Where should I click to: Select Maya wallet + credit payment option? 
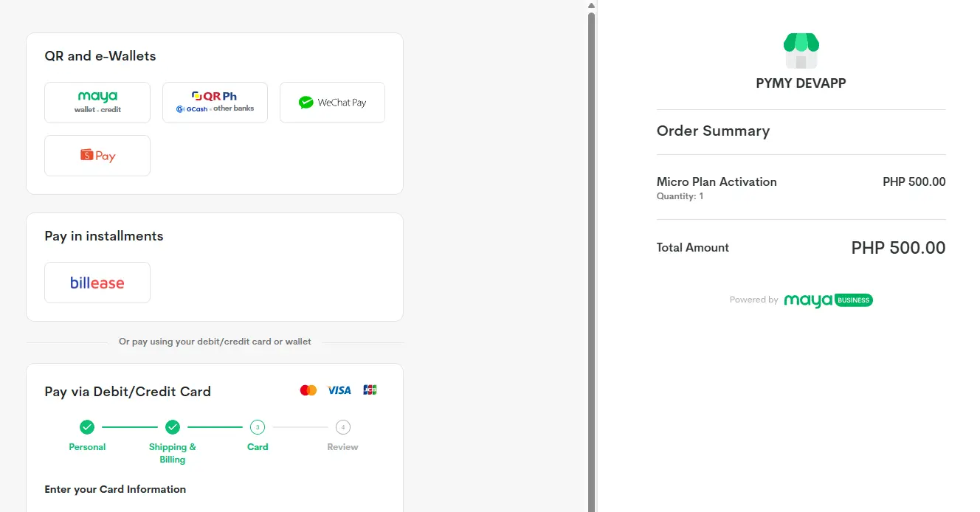97,103
